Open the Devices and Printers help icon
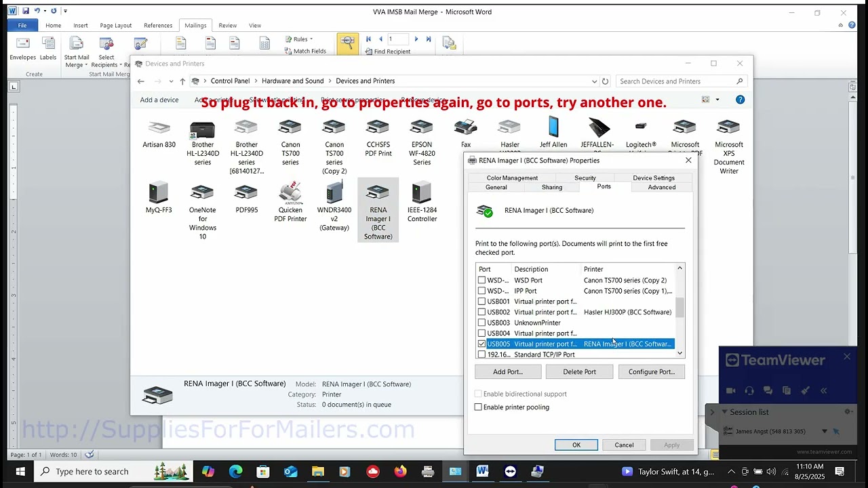The height and width of the screenshot is (488, 868). [740, 100]
